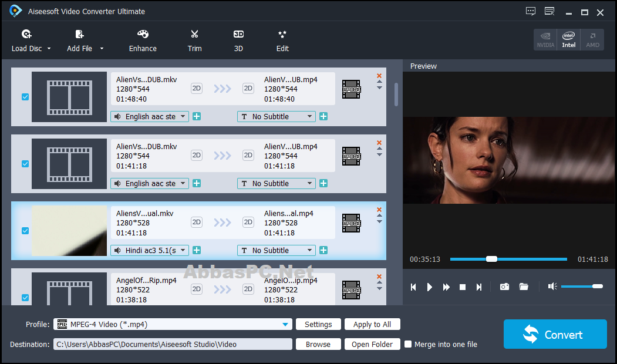Move AliensV...ual.mkv up in list

click(x=379, y=215)
